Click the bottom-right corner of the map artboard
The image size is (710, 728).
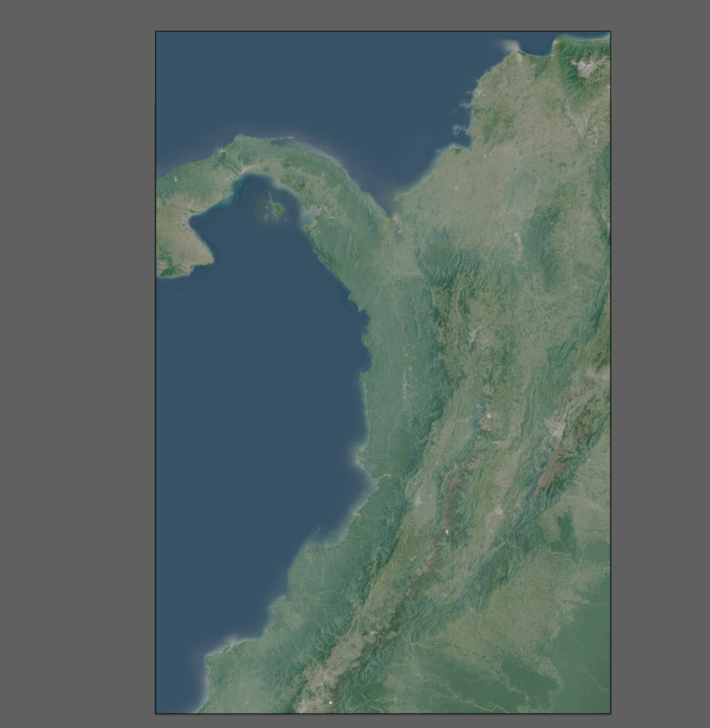(610, 712)
